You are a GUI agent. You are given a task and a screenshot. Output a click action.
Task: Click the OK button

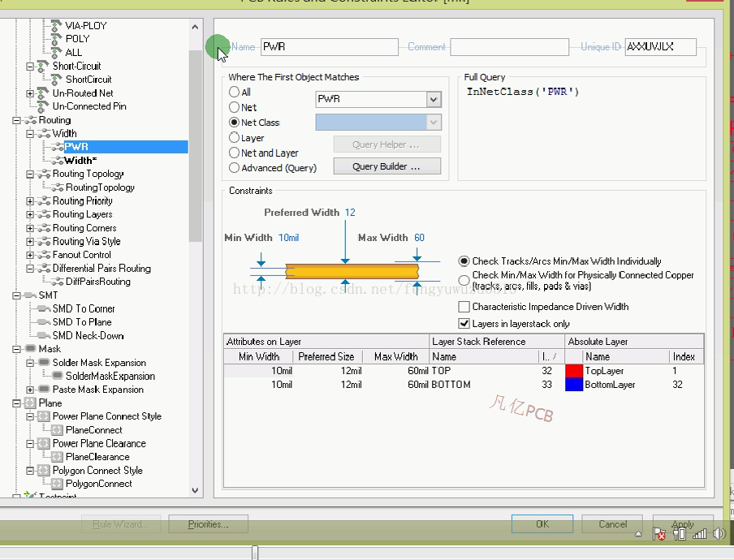[x=542, y=524]
